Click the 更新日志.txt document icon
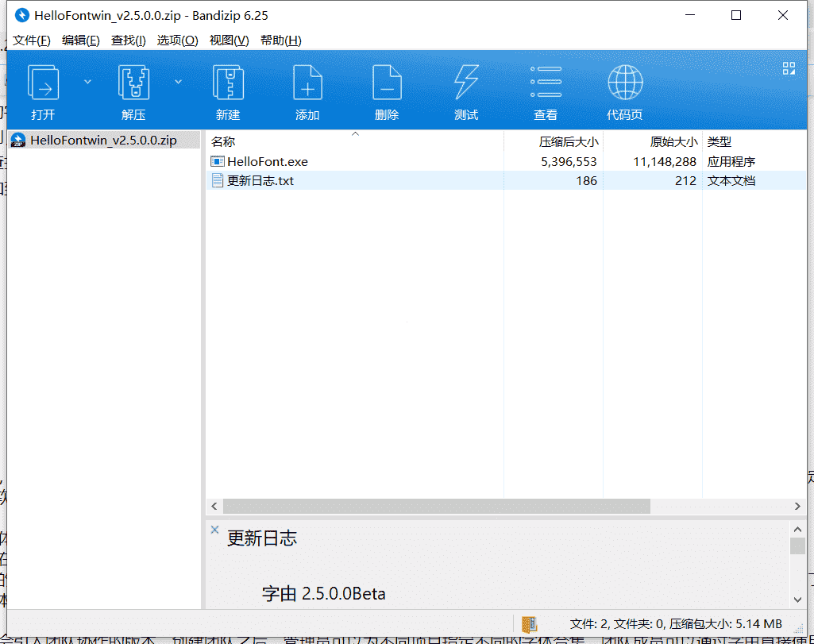 (218, 180)
